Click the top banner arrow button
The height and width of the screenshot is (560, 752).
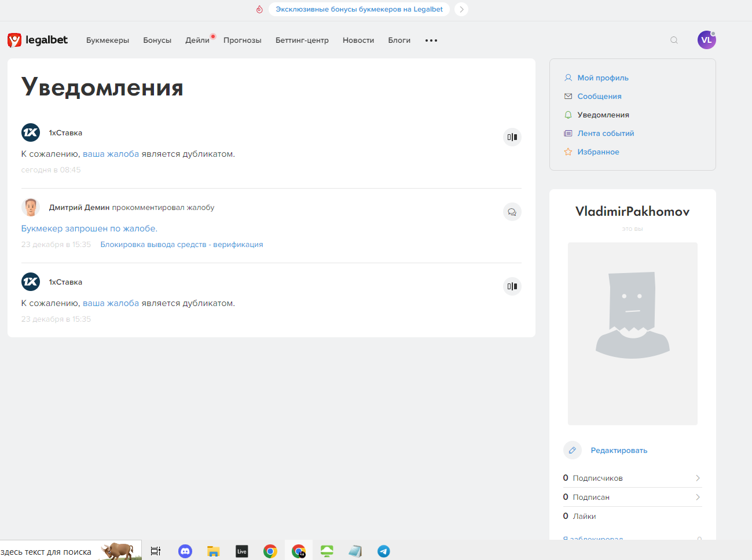(x=461, y=9)
